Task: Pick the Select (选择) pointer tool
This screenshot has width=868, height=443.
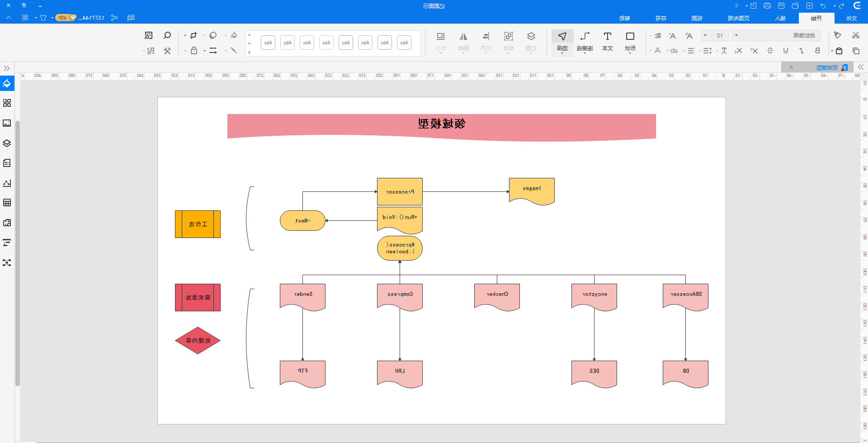Action: [x=562, y=42]
